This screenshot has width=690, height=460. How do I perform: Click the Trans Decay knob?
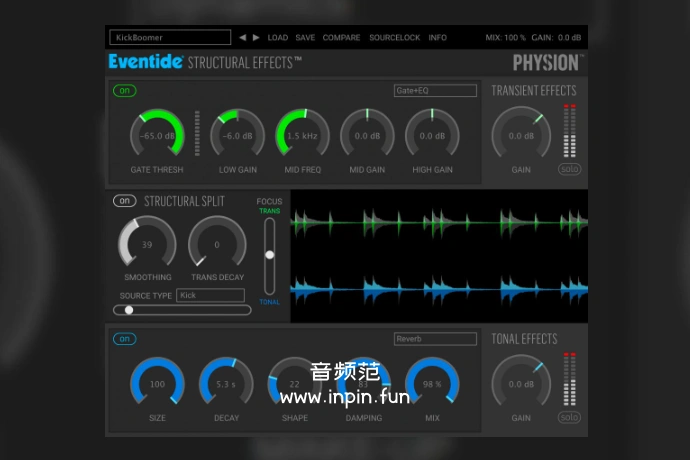click(217, 244)
